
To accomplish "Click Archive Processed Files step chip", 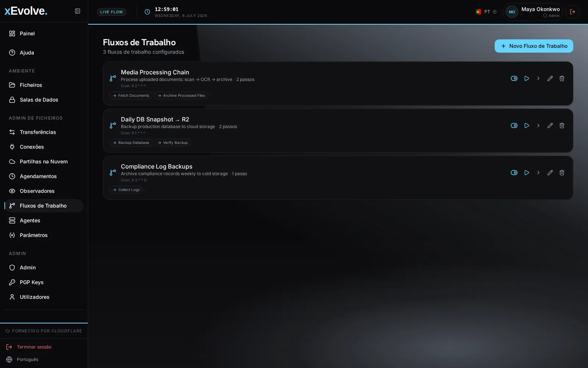I will point(181,96).
